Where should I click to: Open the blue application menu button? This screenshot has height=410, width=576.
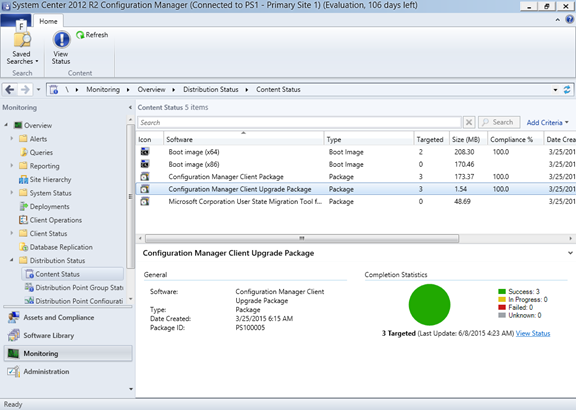[15, 21]
